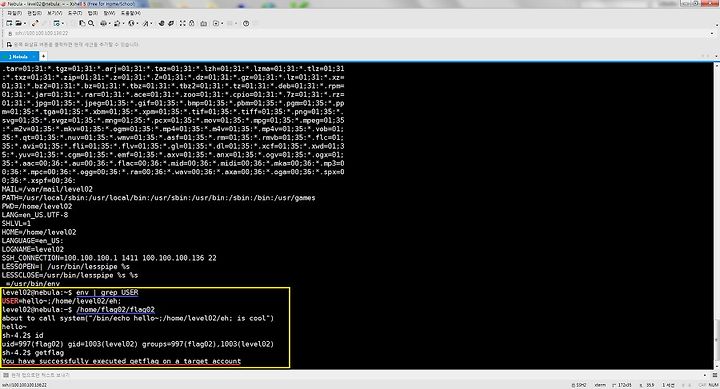Expand the Print dropdown arrow
The height and width of the screenshot is (389, 720).
(109, 23)
